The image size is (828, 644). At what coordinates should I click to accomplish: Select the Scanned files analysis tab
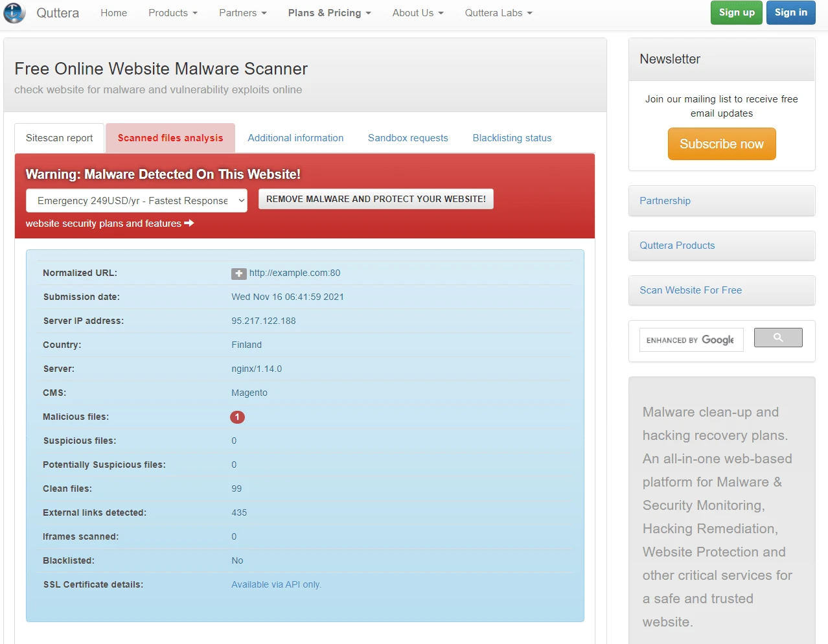pyautogui.click(x=170, y=138)
